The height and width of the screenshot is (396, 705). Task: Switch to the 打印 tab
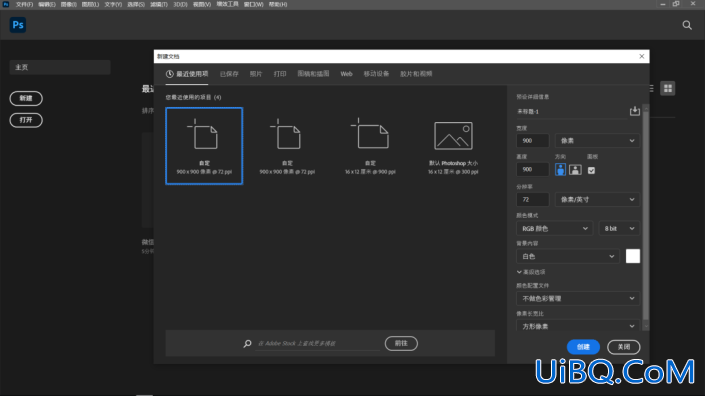[280, 74]
